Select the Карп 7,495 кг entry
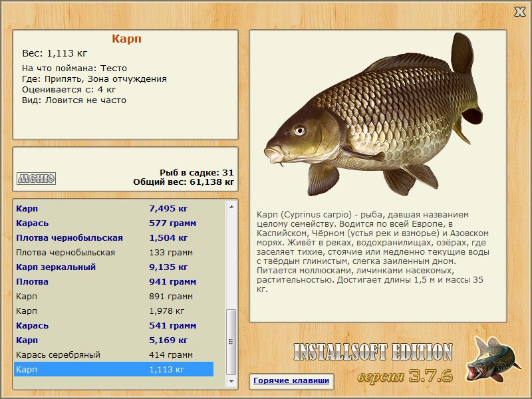Image resolution: width=532 pixels, height=399 pixels. 114,208
